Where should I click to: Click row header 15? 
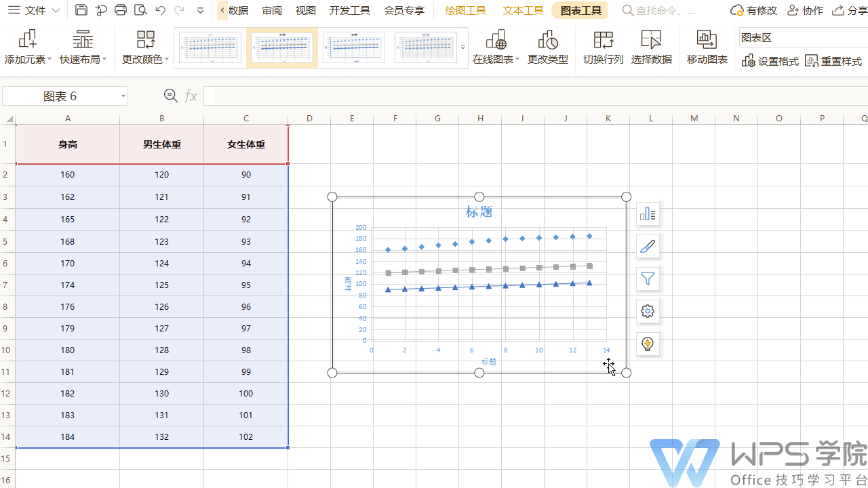tap(7, 459)
